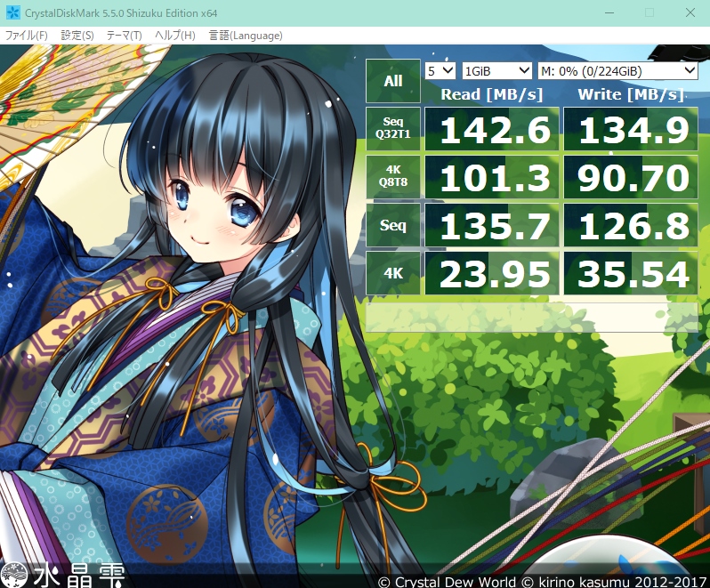Click the empty comment field below results
Viewport: 710px width, 588px height.
pyautogui.click(x=531, y=318)
